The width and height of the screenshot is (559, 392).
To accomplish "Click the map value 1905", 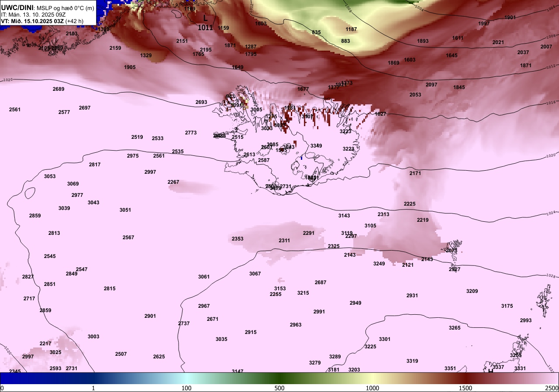I will (x=130, y=67).
